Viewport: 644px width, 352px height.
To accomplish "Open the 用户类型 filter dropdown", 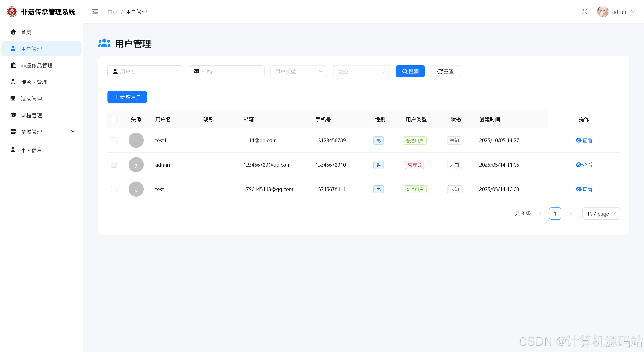I will [298, 71].
